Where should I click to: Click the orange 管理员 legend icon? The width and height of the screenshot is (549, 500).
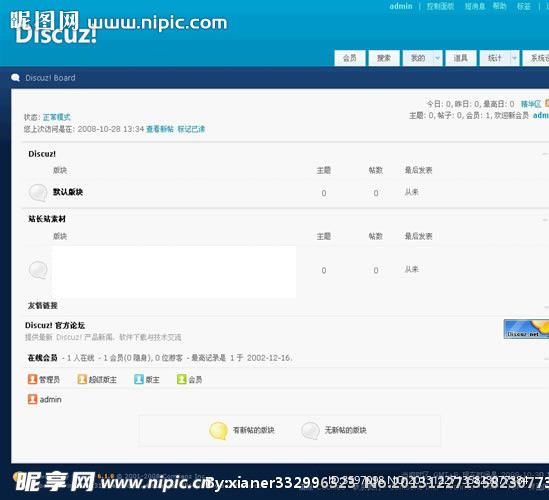tap(33, 379)
